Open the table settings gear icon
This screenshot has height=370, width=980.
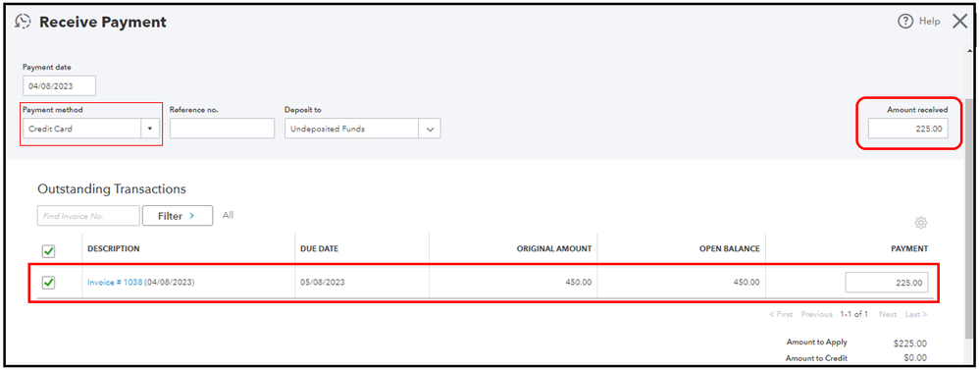coord(920,223)
